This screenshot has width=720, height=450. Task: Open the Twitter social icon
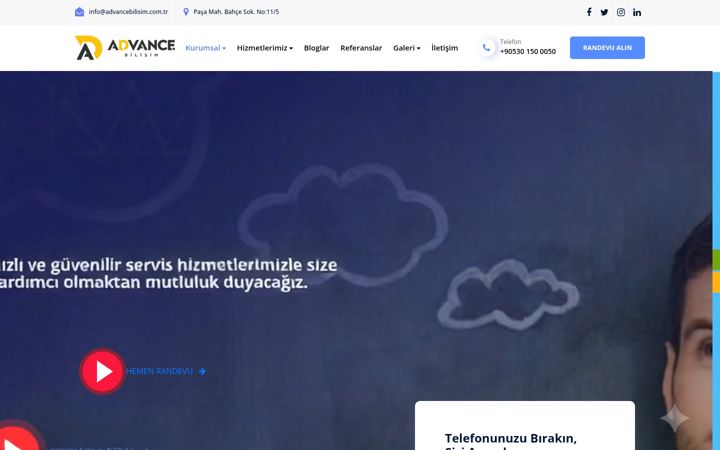(604, 12)
